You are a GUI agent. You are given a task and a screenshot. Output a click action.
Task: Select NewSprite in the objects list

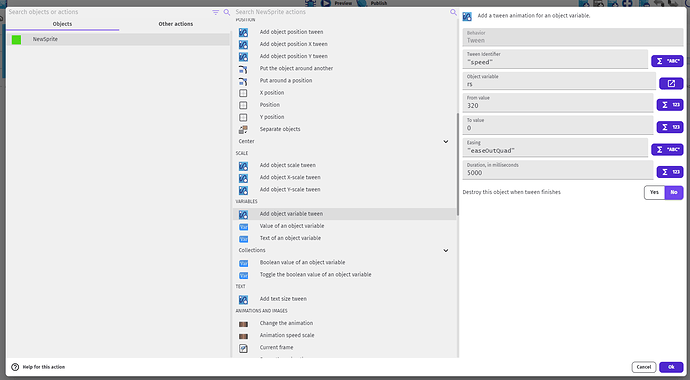coord(119,40)
